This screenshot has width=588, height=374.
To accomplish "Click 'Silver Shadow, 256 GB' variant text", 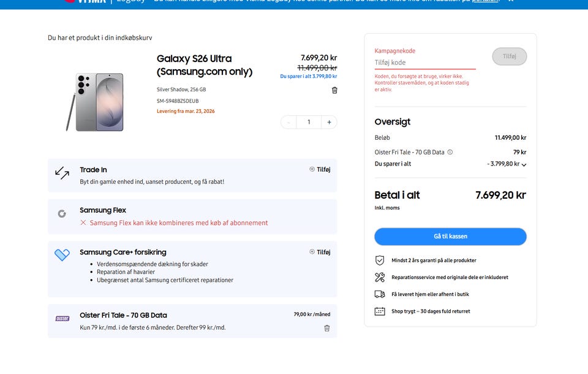I will (181, 90).
